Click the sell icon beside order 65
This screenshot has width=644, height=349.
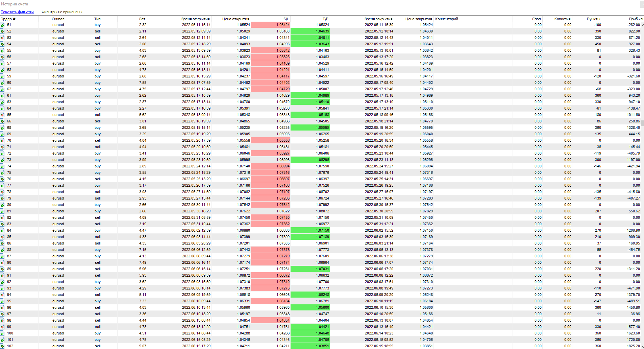[x=2, y=115]
